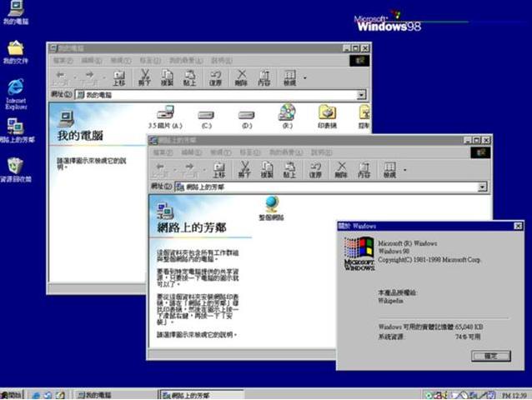Click the system tray clock

514,396
